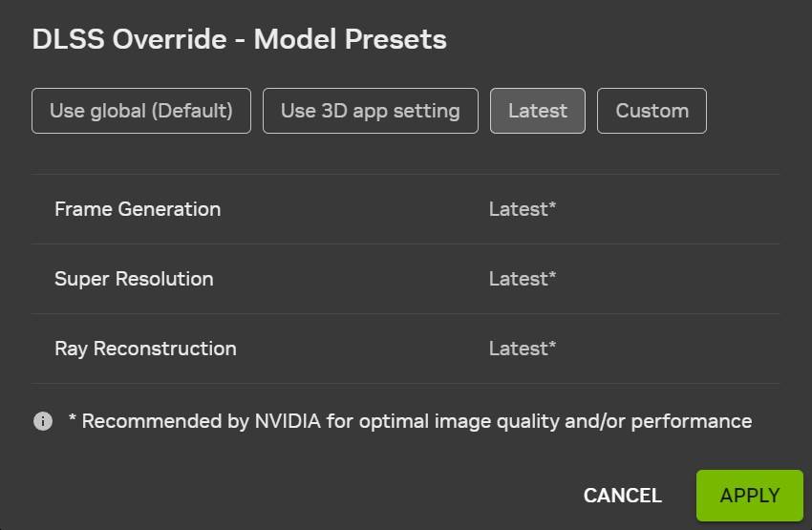Click CANCEL to dismiss the dialog
Image resolution: width=812 pixels, height=530 pixels.
point(623,496)
